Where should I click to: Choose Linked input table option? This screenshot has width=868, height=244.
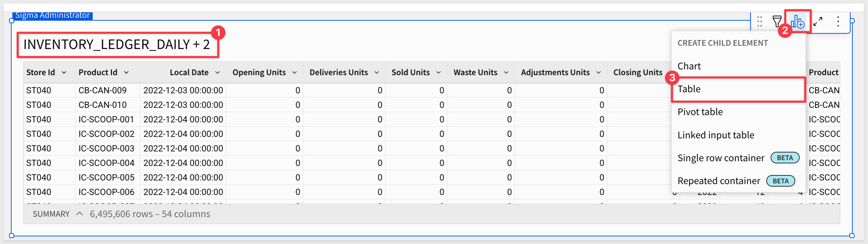(x=716, y=135)
